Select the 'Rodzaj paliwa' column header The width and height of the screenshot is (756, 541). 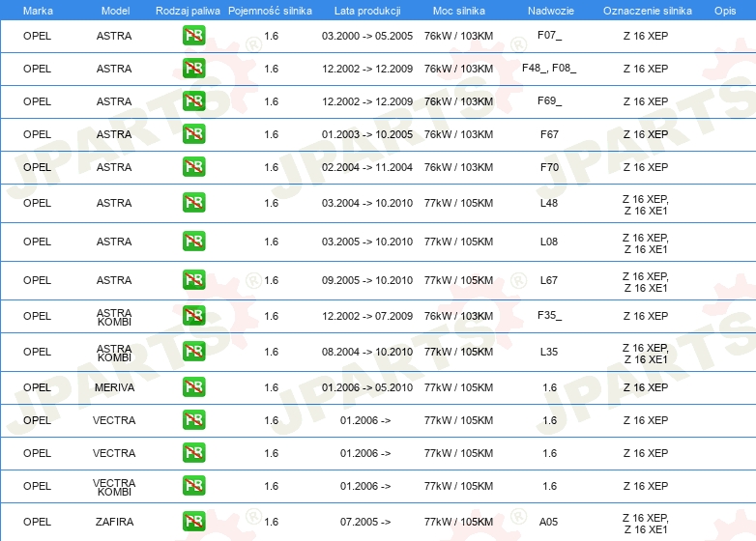coord(188,11)
